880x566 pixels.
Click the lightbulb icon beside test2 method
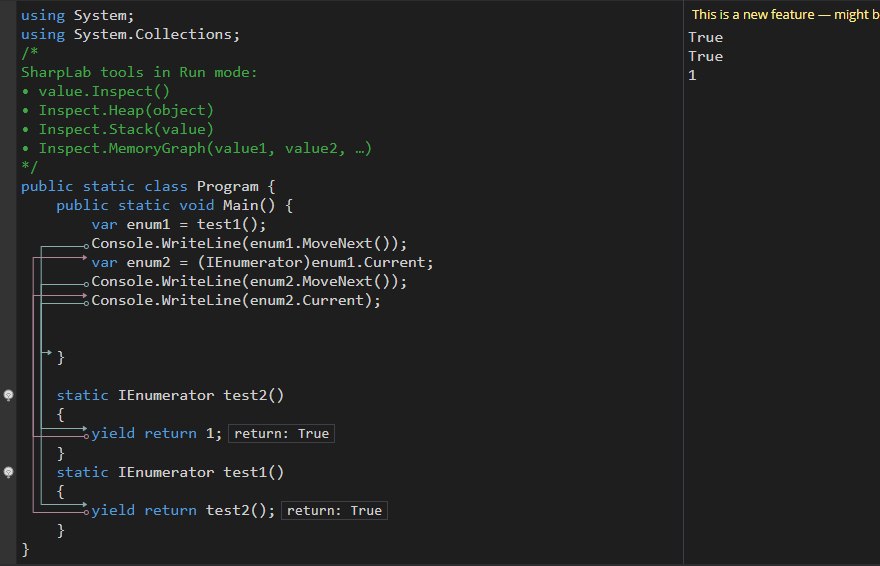click(9, 395)
